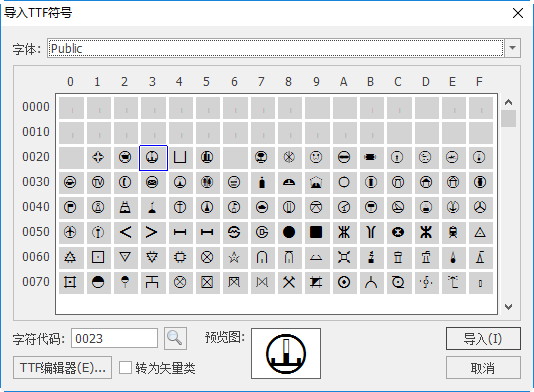Image resolution: width=534 pixels, height=392 pixels.
Task: Open the TTF编辑器(E)... button
Action: [63, 368]
